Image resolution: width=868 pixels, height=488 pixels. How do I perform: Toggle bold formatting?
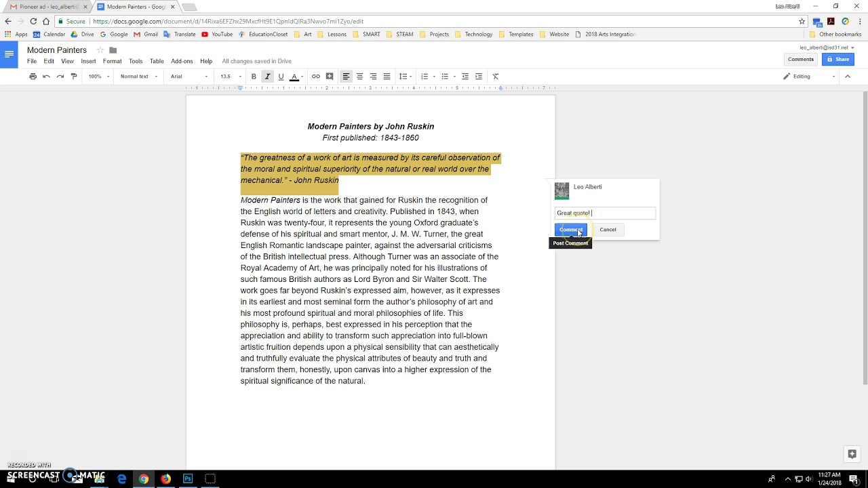[254, 77]
